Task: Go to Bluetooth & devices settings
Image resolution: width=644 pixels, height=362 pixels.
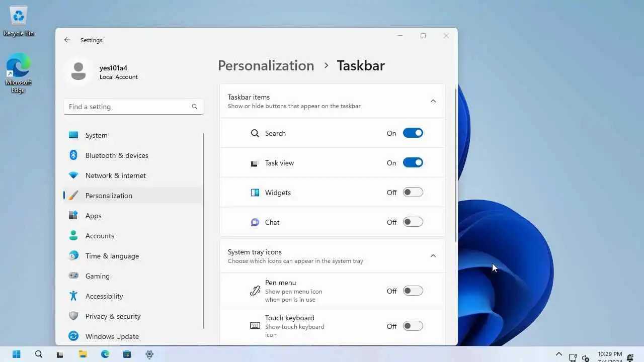Action: pos(134,155)
